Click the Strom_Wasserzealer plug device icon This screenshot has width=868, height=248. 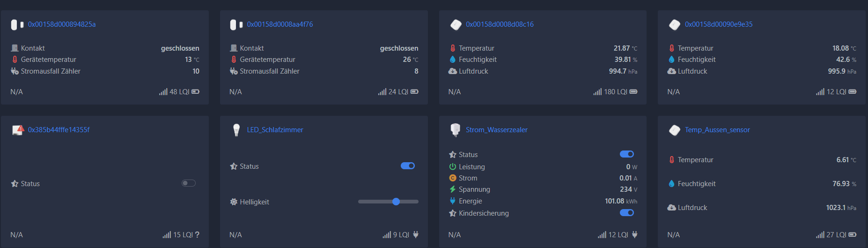pyautogui.click(x=455, y=130)
